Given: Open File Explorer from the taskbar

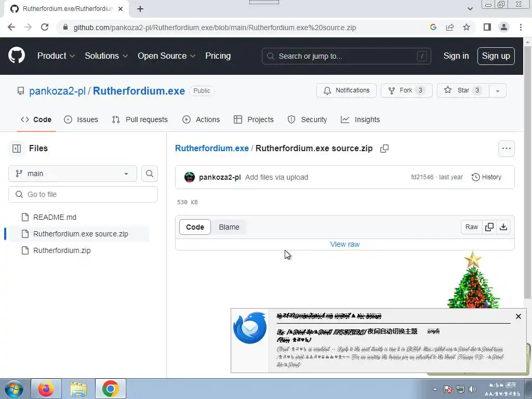Looking at the screenshot, I should tap(78, 389).
